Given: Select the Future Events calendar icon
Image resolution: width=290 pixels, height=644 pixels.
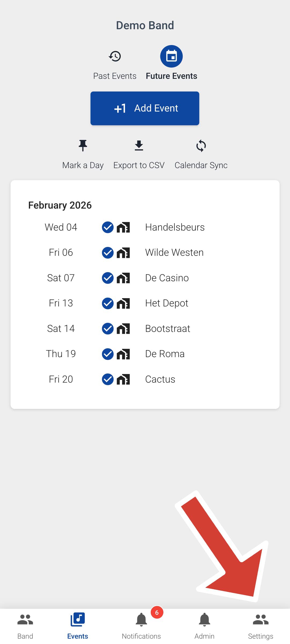Looking at the screenshot, I should click(171, 56).
